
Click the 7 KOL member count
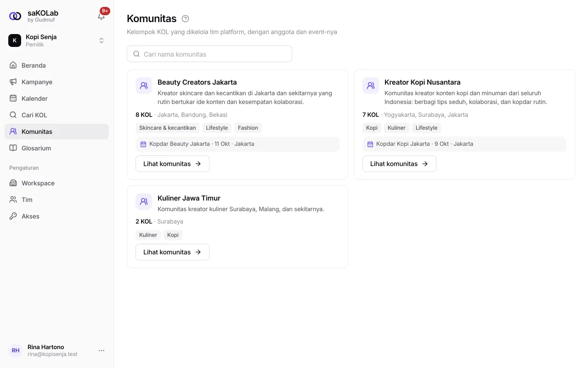point(371,115)
